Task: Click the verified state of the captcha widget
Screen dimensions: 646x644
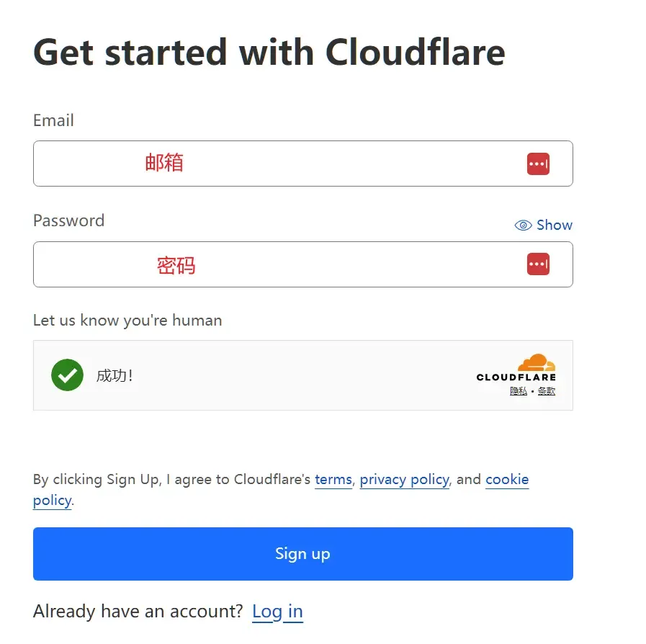Action: (x=302, y=375)
